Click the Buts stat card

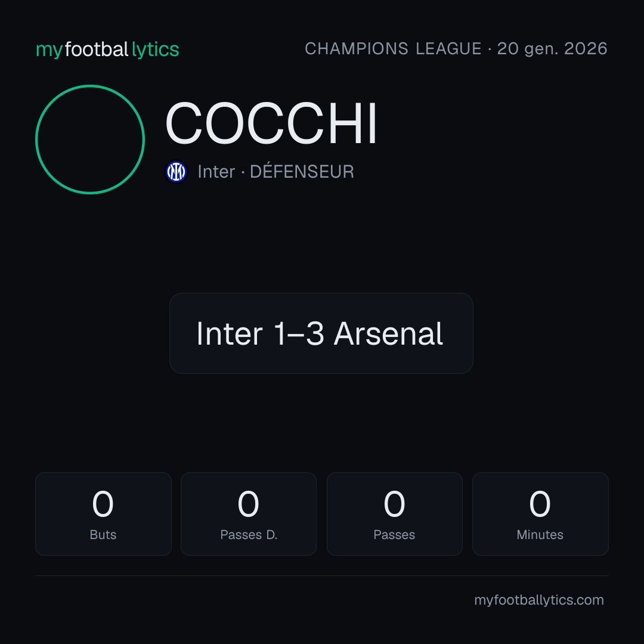(103, 514)
